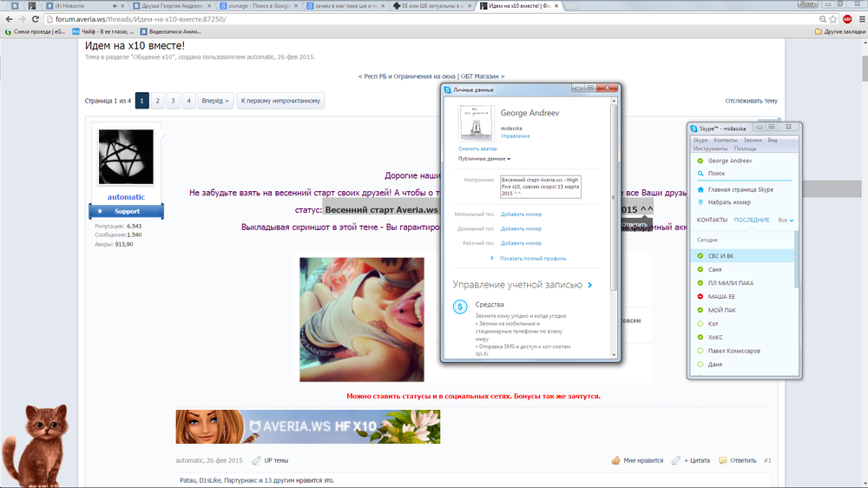The height and width of the screenshot is (488, 868).
Task: Open the 'Контакты' menu in Skype
Action: pyautogui.click(x=725, y=140)
